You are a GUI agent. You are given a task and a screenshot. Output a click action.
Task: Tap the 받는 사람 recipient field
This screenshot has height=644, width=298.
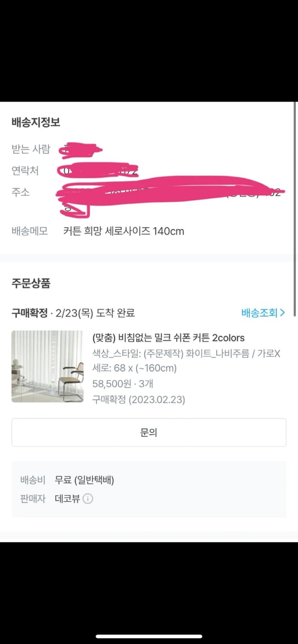tap(31, 149)
